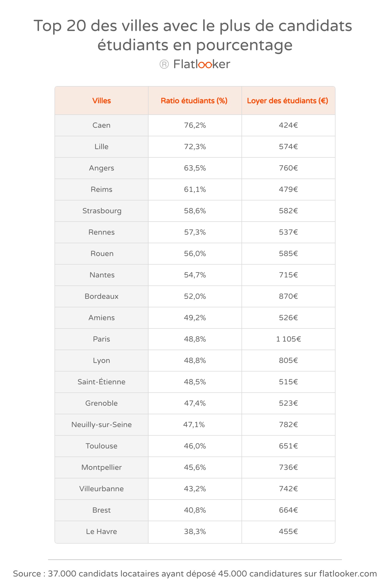Click the Saint-Étienne city cell
390x588 pixels.
pos(102,382)
